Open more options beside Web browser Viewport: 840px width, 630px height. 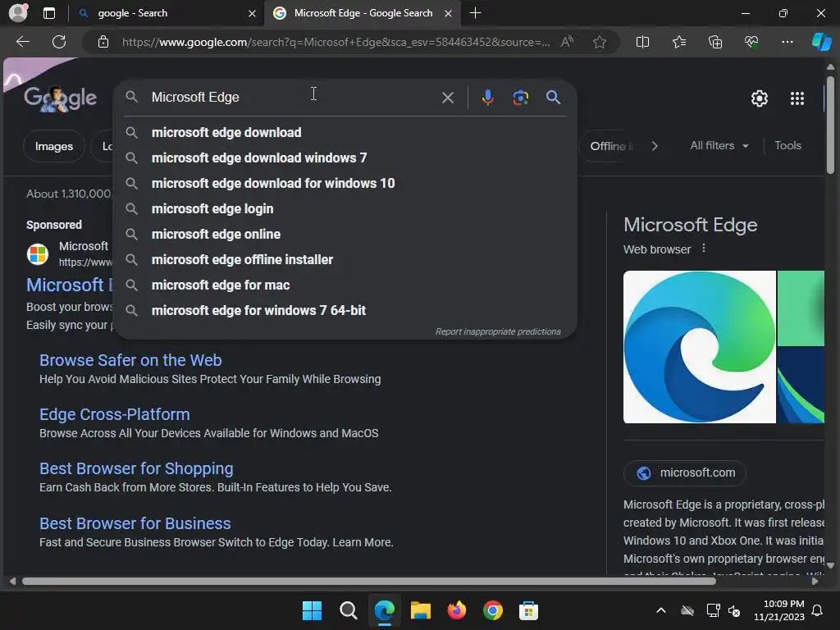tap(703, 249)
